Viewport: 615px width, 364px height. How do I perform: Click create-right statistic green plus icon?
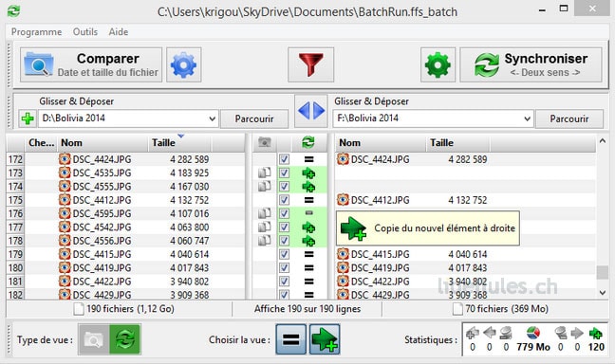596,334
